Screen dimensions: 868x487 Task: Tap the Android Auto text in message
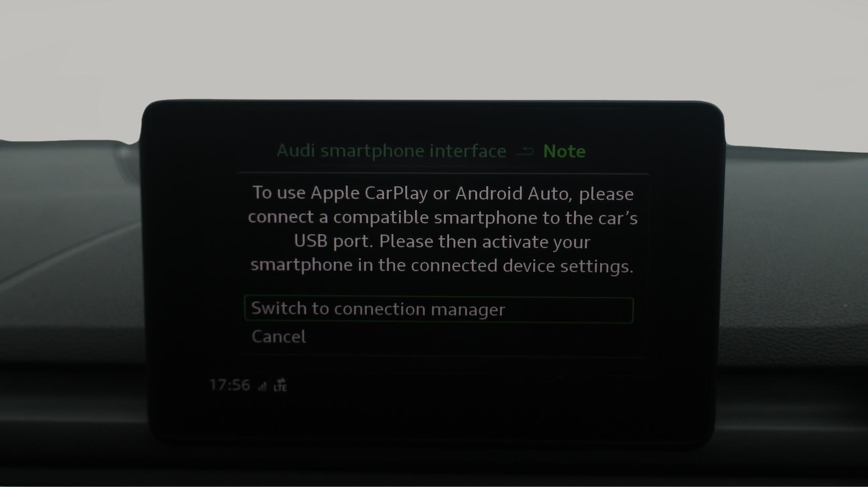(513, 193)
